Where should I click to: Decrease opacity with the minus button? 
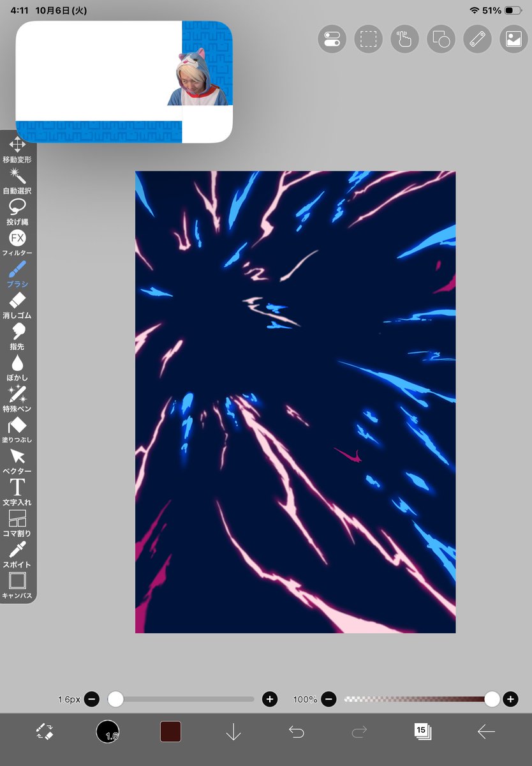329,700
